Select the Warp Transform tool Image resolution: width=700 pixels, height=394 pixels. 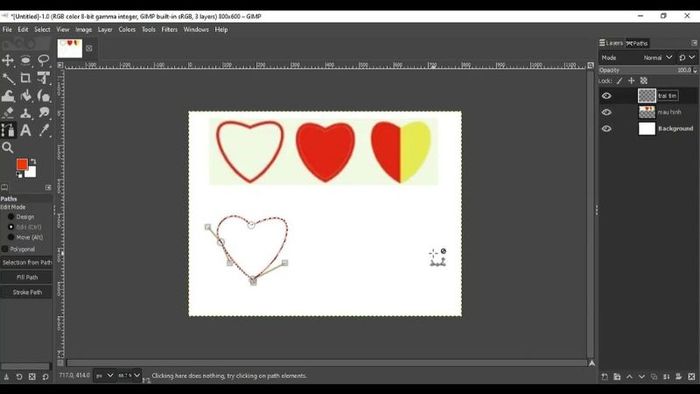[x=8, y=95]
